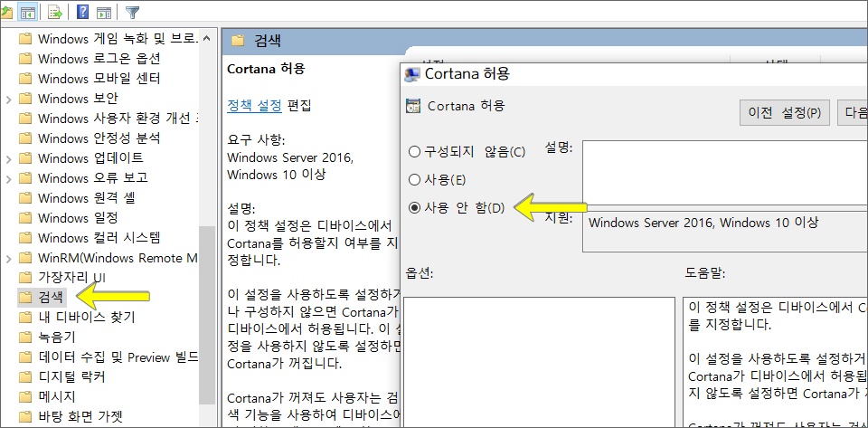
Task: Click the tree pane vertical scrollbar thumb
Action: (206, 315)
